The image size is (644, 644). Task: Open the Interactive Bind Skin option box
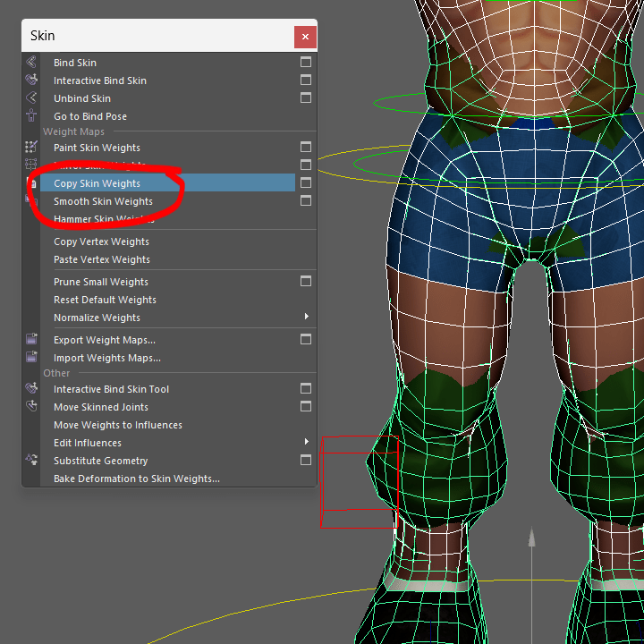[306, 80]
